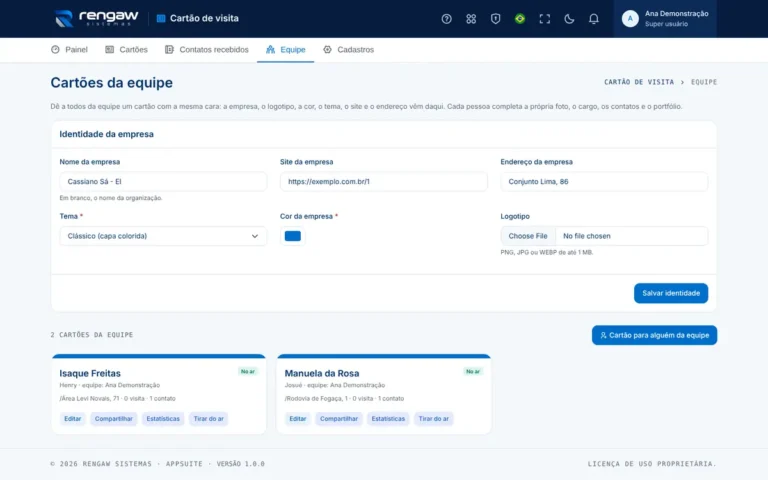Click the Isaque Freitas card title
This screenshot has width=768, height=480.
pyautogui.click(x=90, y=373)
